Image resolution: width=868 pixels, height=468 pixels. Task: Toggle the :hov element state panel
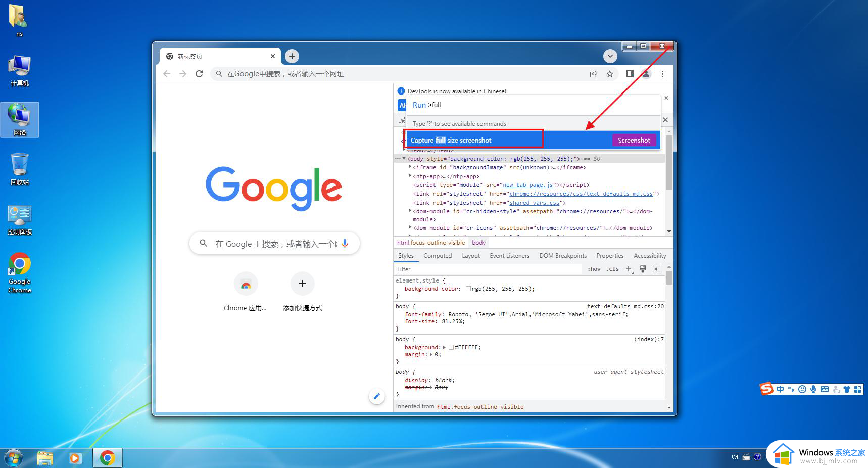[x=594, y=269]
